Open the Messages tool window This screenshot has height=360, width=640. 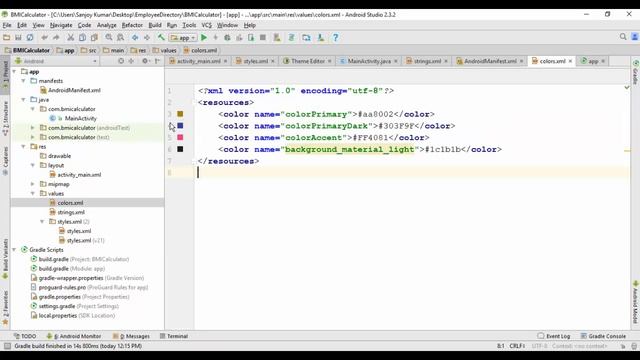[x=131, y=336]
